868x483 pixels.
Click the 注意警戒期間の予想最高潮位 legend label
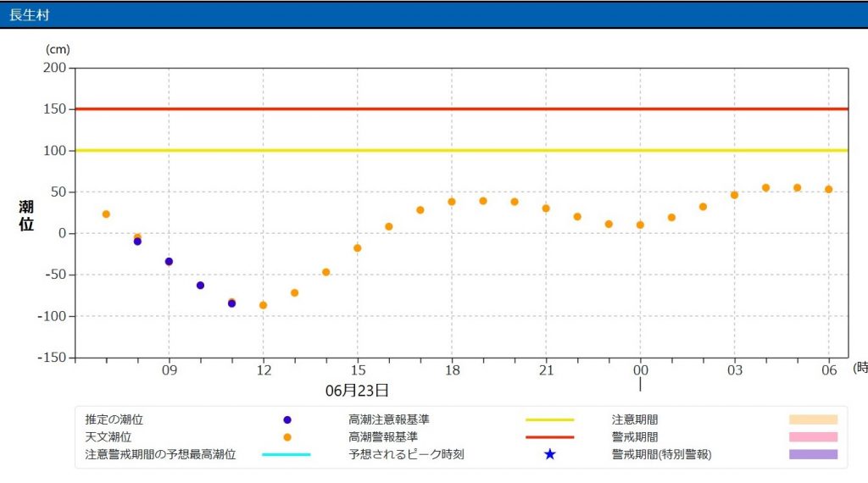click(160, 454)
